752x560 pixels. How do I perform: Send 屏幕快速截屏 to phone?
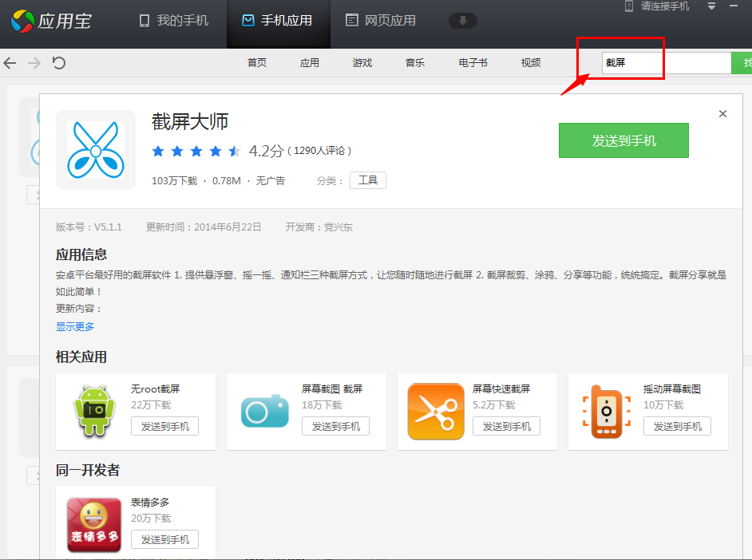[506, 426]
